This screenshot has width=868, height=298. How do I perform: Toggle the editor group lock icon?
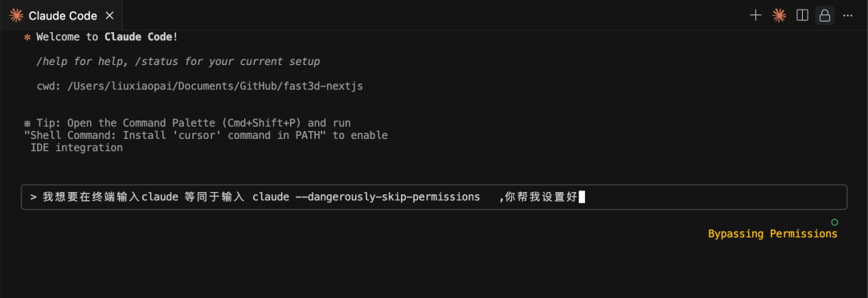tap(825, 15)
